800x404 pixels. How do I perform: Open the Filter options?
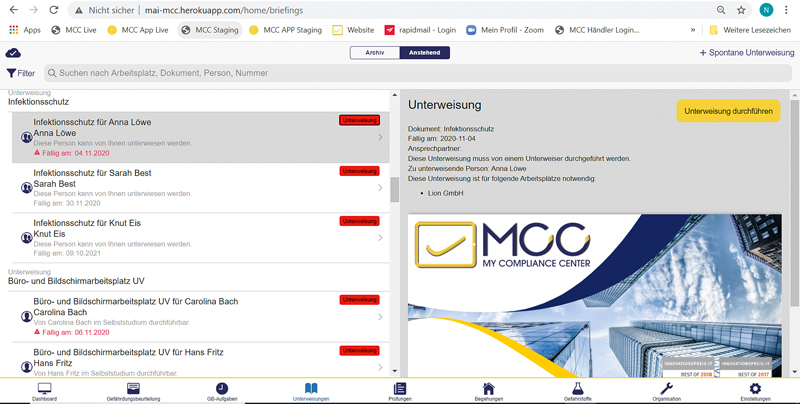pos(20,73)
